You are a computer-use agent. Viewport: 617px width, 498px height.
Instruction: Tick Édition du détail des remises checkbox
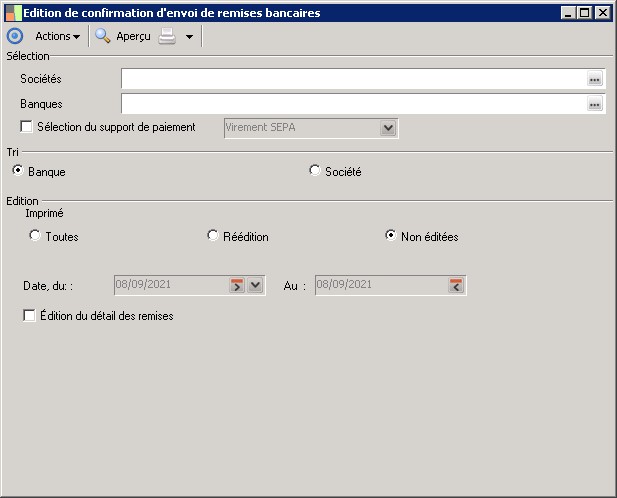tap(29, 316)
